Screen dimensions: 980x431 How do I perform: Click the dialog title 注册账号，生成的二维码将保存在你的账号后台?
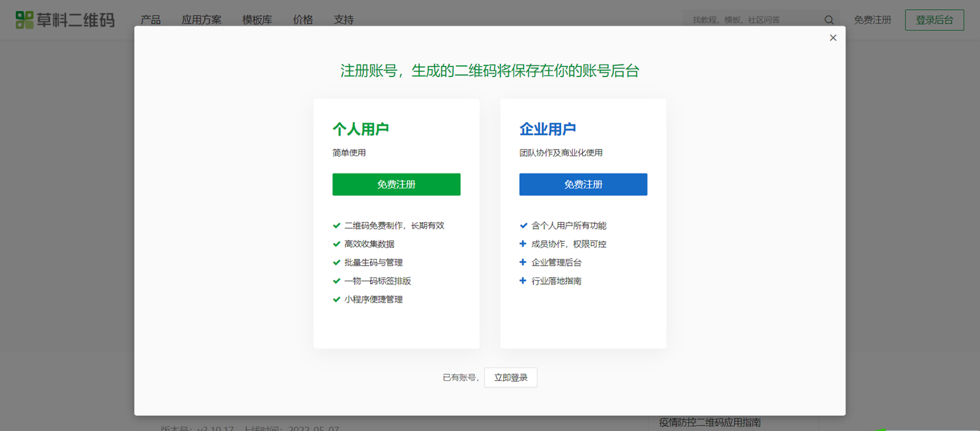tap(490, 71)
